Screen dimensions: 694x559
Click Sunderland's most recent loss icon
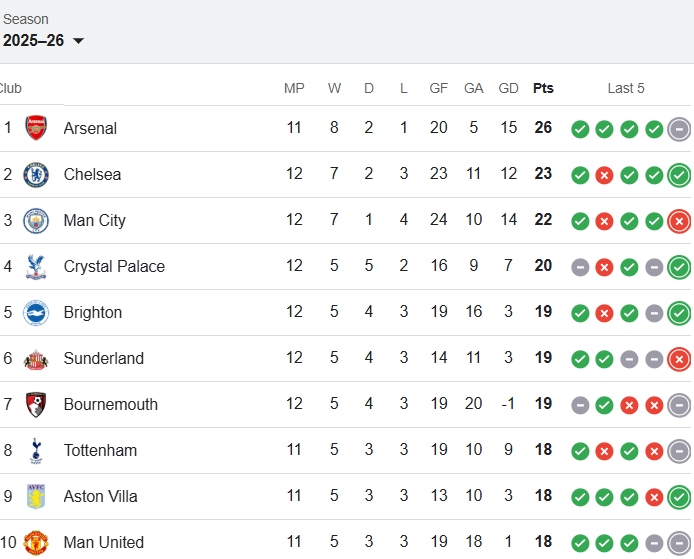pos(679,358)
